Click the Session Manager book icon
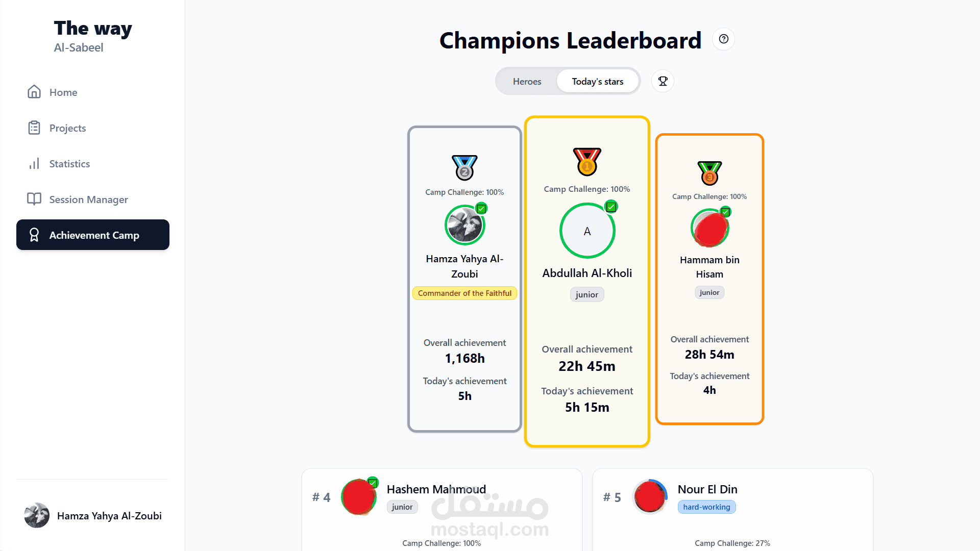Screen dimensions: 980x551 pos(34,199)
